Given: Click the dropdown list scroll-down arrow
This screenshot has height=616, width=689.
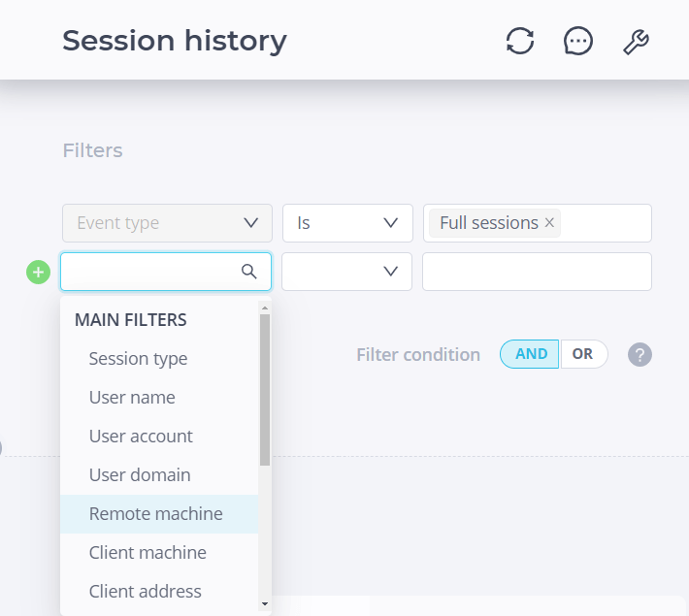Looking at the screenshot, I should [x=265, y=603].
